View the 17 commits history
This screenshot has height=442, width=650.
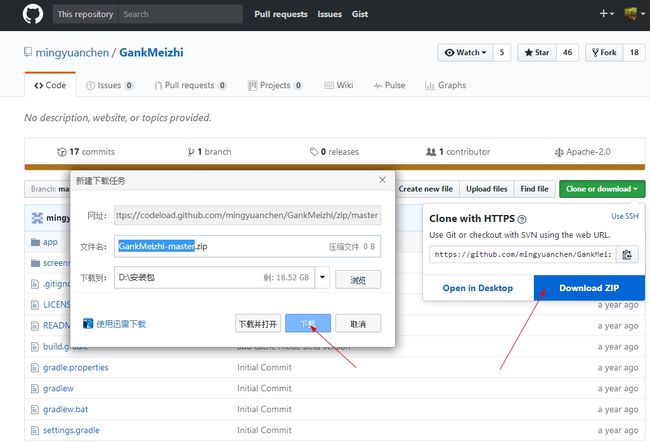[86, 152]
